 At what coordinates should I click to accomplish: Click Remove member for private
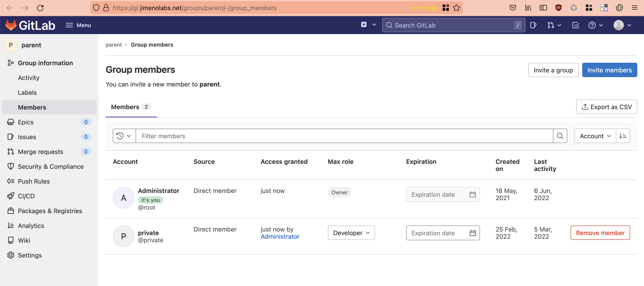(x=600, y=233)
